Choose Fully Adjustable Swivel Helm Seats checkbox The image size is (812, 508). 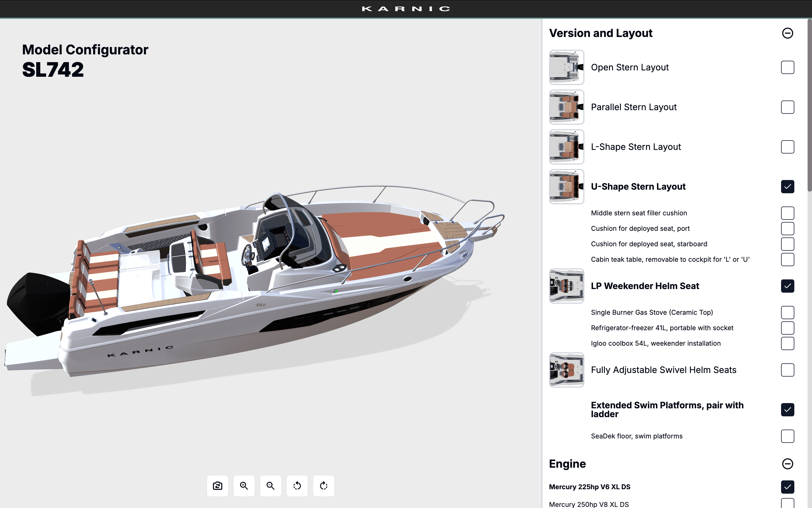coord(787,370)
